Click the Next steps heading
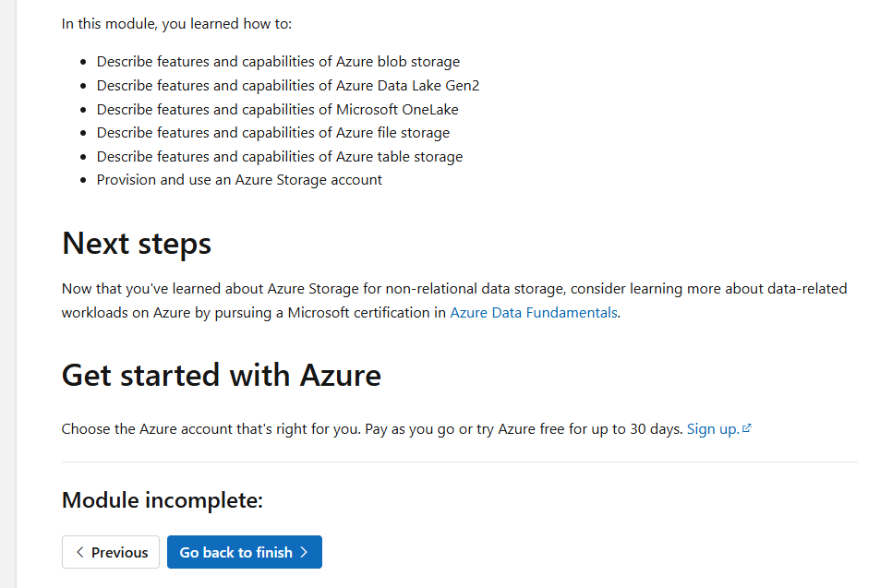 tap(137, 243)
